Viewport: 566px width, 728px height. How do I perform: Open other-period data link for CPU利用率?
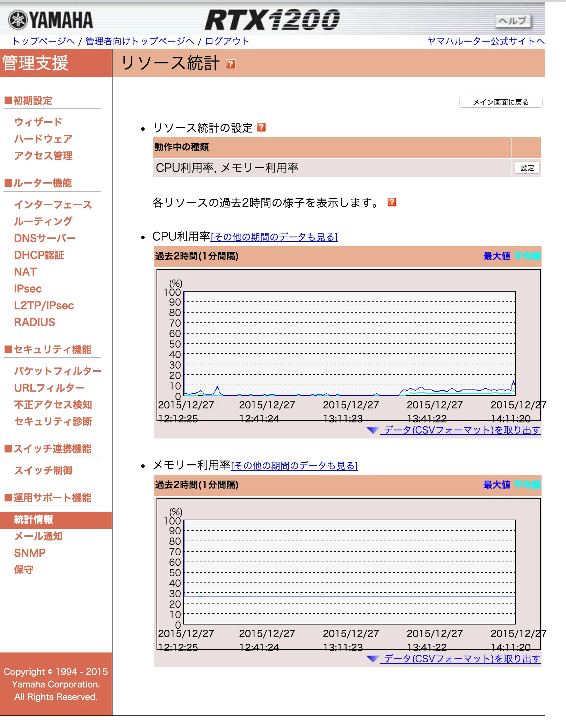pos(274,237)
